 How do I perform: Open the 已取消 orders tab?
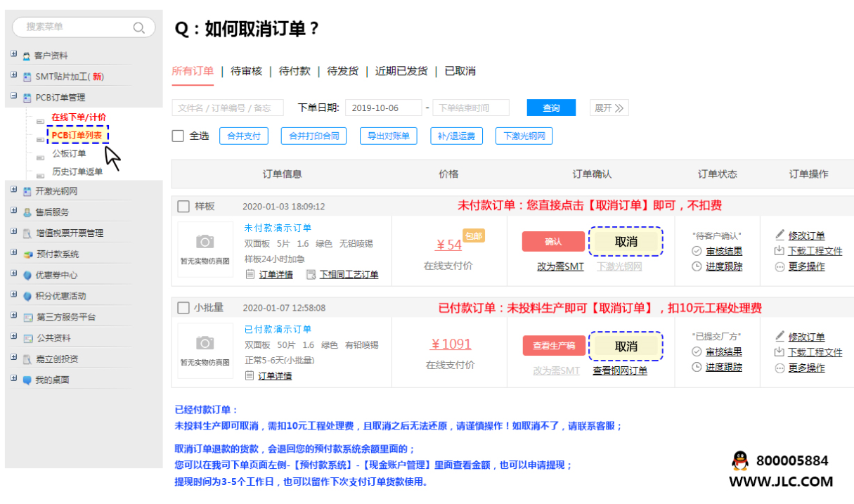[x=460, y=71]
